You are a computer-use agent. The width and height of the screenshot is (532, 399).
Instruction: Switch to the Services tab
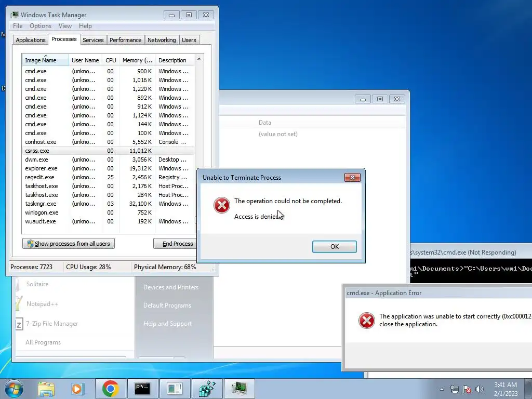coord(93,40)
